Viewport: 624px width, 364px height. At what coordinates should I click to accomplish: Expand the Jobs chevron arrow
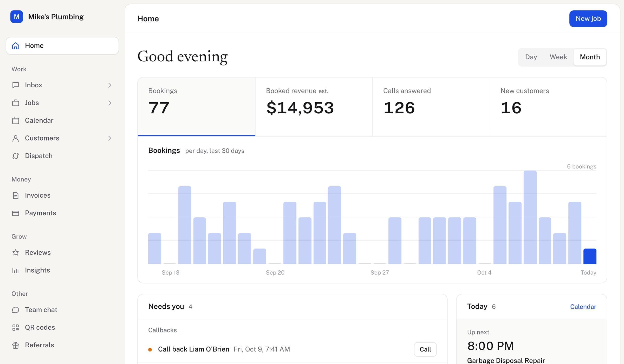point(110,103)
